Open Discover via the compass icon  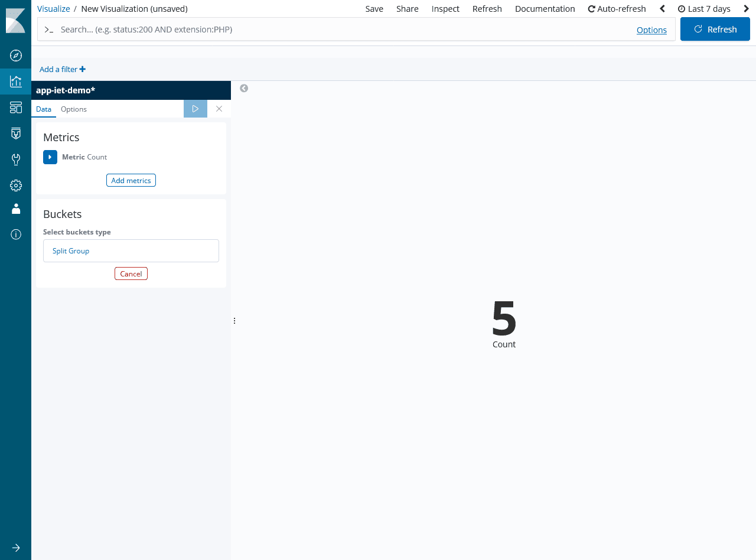click(16, 56)
